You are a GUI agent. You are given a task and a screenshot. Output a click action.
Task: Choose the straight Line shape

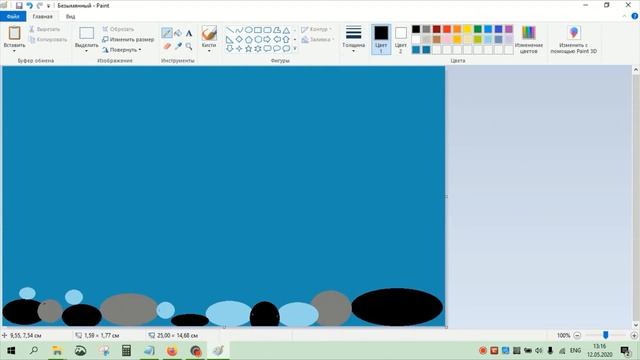tap(230, 30)
